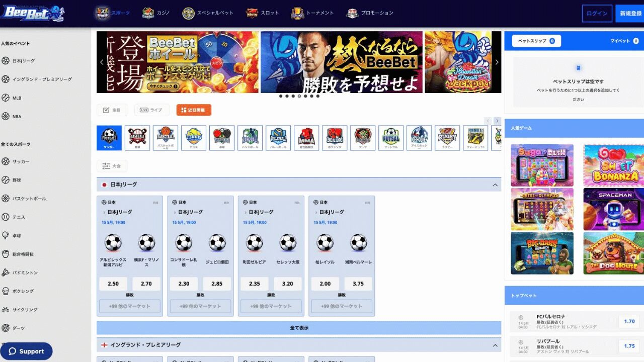Pick odds 3.20 for セレッソ大阪
This screenshot has width=644, height=362.
point(288,284)
